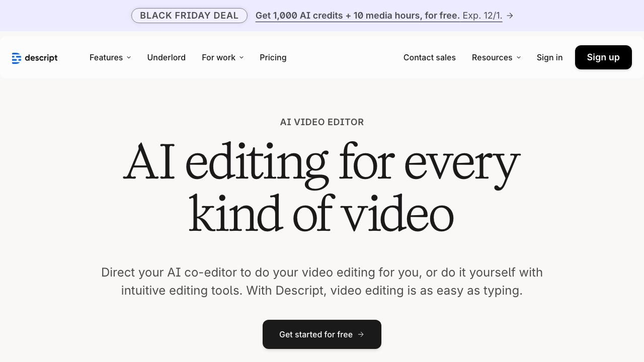644x362 pixels.
Task: Expand the Features chevron
Action: click(129, 58)
